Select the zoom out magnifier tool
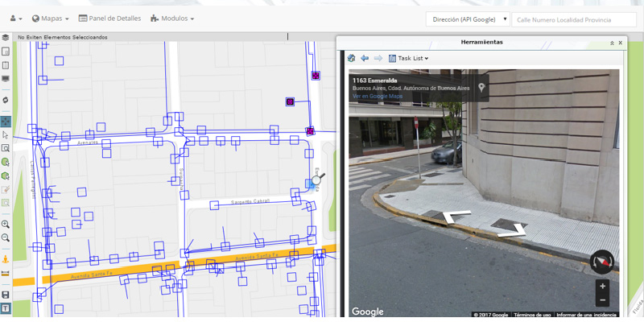The width and height of the screenshot is (644, 322). point(6,237)
